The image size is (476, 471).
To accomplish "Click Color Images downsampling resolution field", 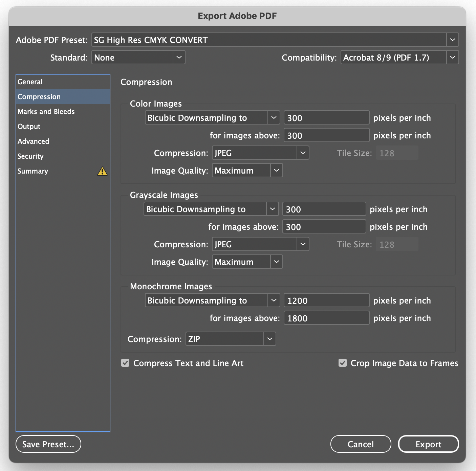I will point(326,118).
